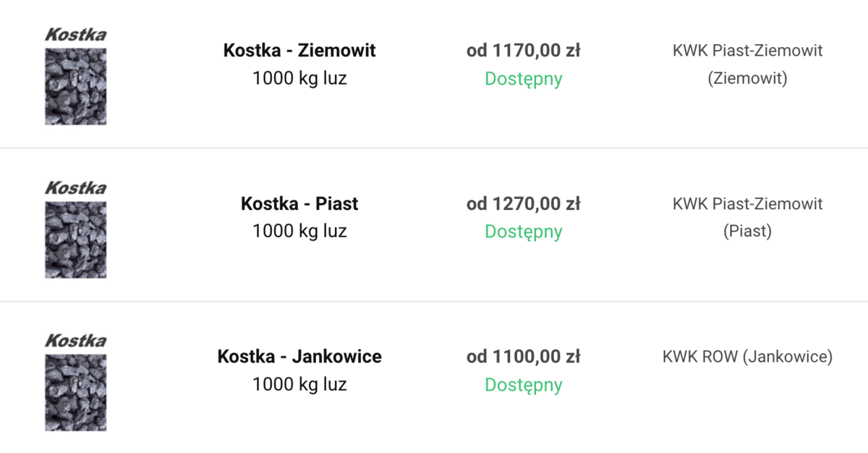868x453 pixels.
Task: Click the Kostka logo above the Jankowice image
Action: coord(76,341)
